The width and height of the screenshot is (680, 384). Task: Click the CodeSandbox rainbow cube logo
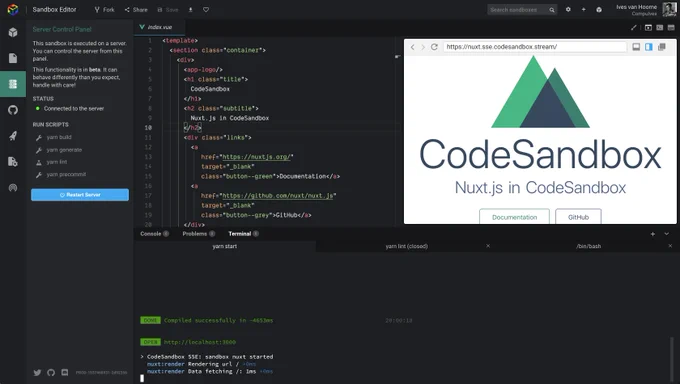pyautogui.click(x=13, y=9)
